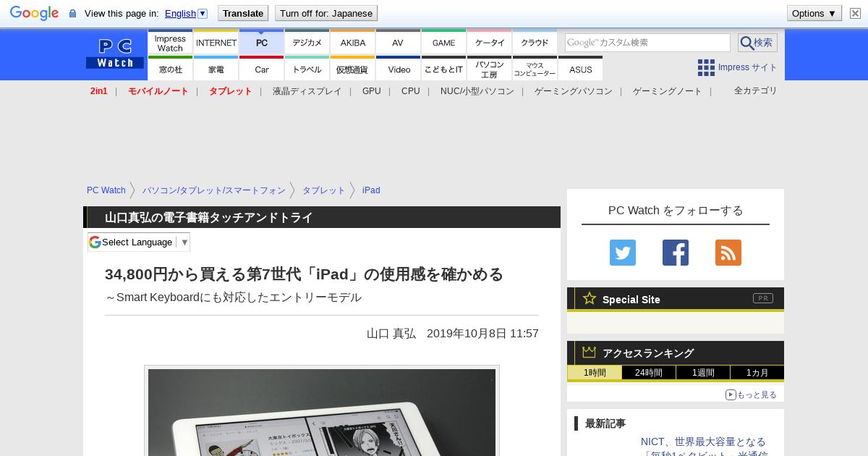Open the Select Language dropdown

(139, 242)
